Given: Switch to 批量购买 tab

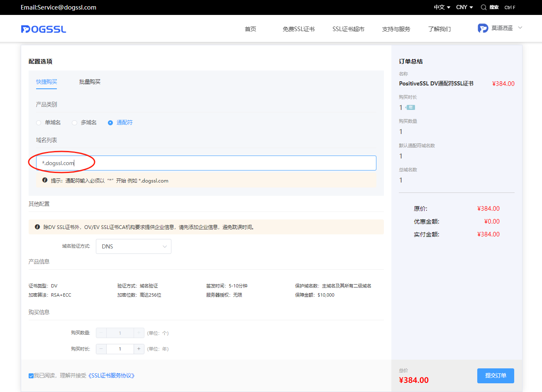Looking at the screenshot, I should [90, 82].
